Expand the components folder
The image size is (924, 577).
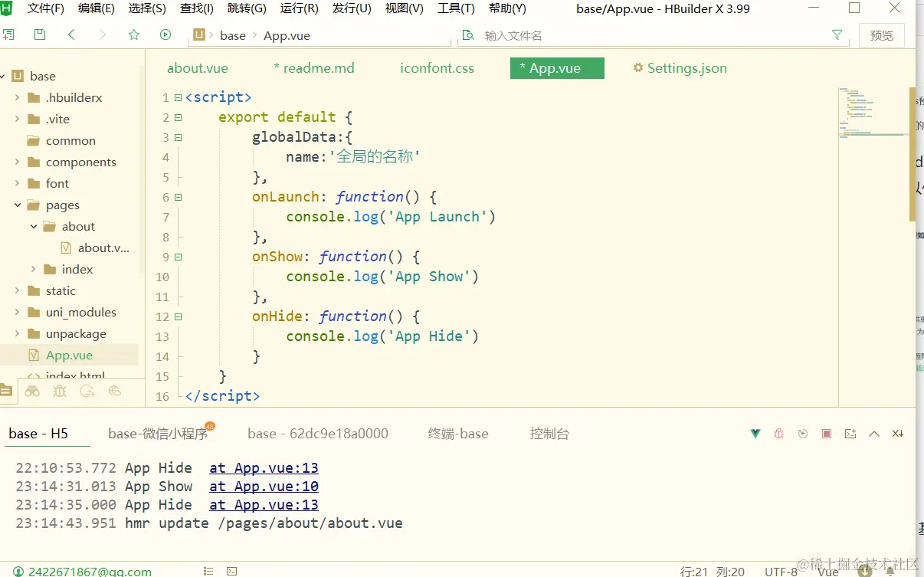pos(17,162)
